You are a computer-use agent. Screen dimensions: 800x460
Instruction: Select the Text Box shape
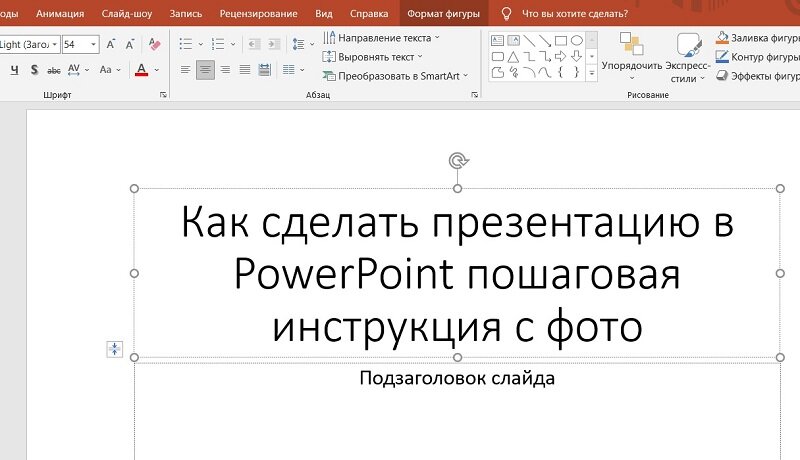497,40
